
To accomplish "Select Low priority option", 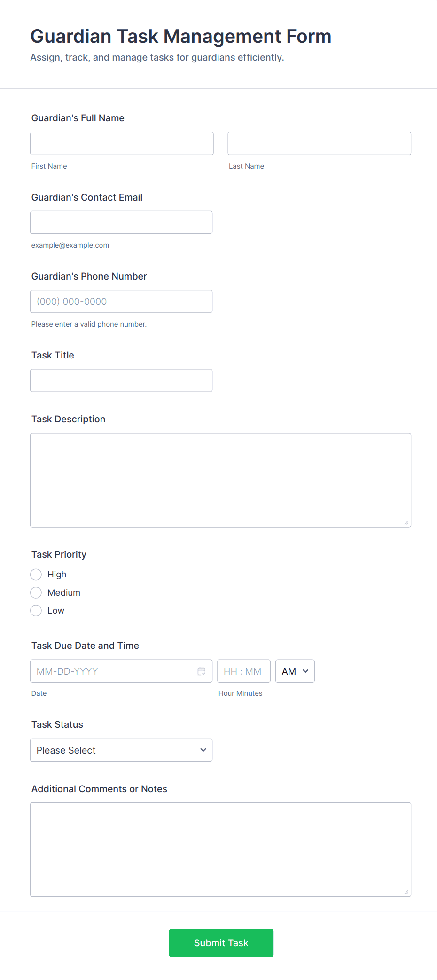I will [x=36, y=611].
